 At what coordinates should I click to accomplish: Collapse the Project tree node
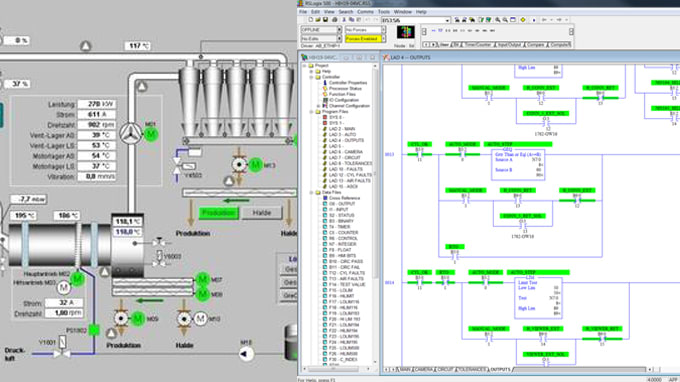(x=305, y=65)
